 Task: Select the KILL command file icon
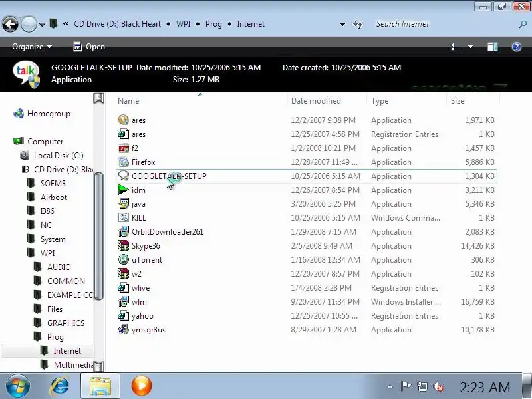tap(124, 217)
